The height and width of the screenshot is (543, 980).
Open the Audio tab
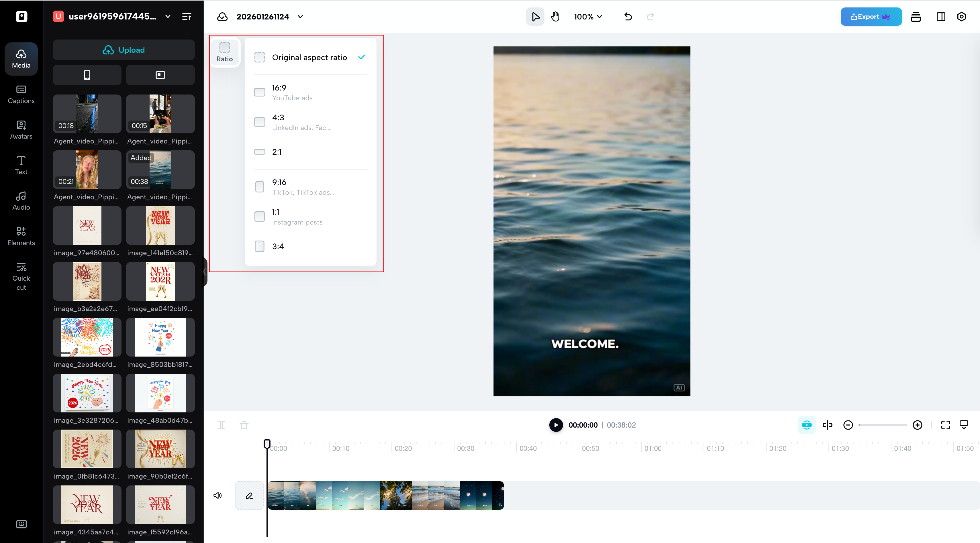[x=21, y=201]
